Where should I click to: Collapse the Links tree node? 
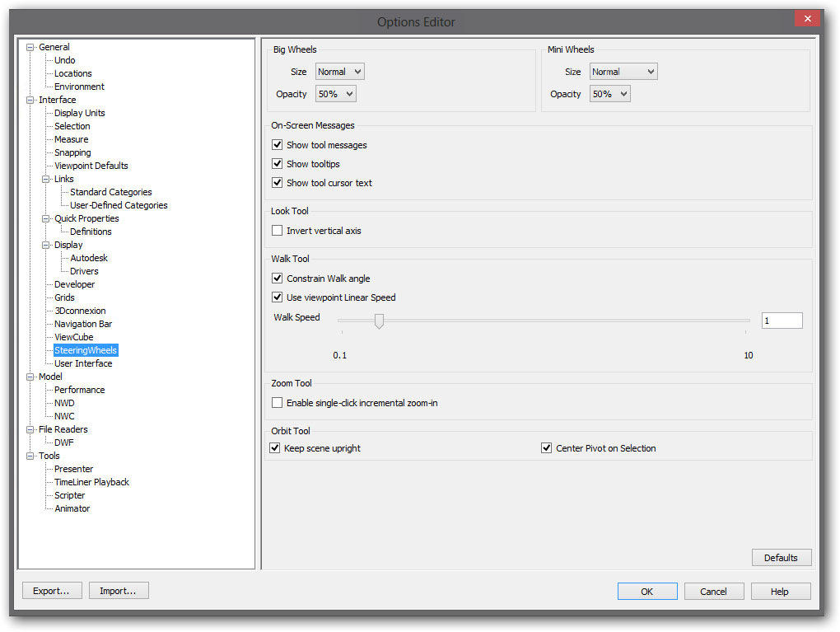(46, 179)
